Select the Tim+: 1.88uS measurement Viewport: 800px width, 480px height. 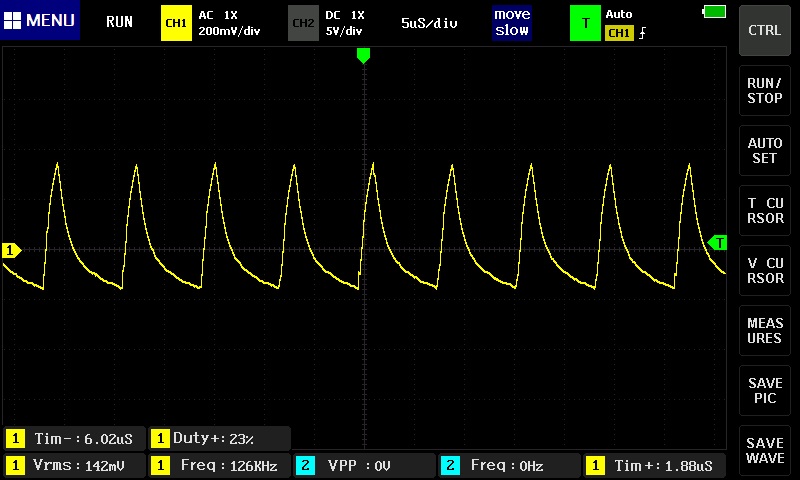coord(655,465)
